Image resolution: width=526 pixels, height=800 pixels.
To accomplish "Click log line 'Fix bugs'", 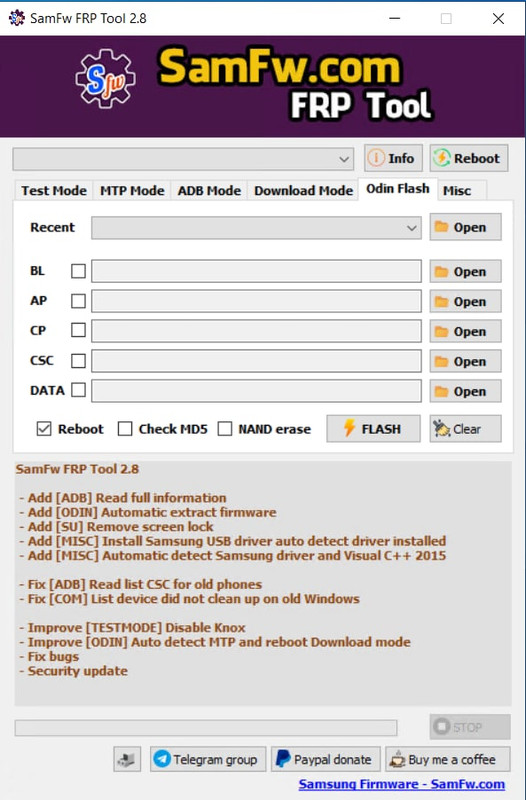I will [x=49, y=657].
